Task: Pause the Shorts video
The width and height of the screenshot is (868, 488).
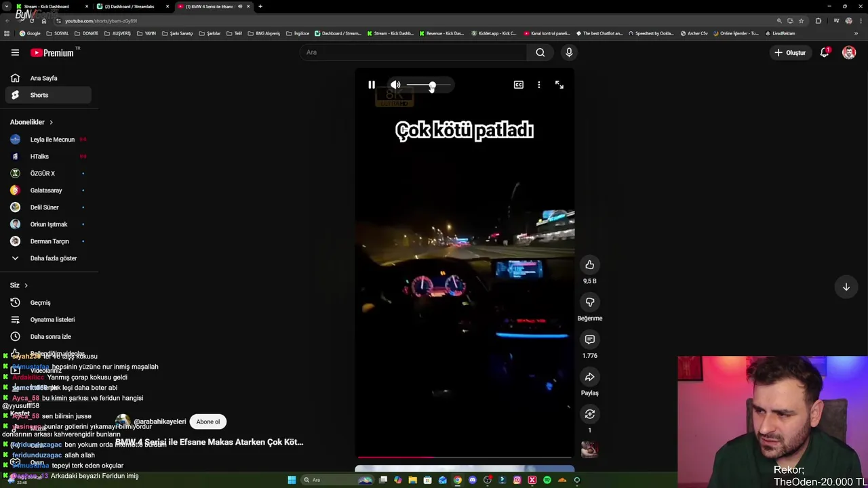Action: 372,85
